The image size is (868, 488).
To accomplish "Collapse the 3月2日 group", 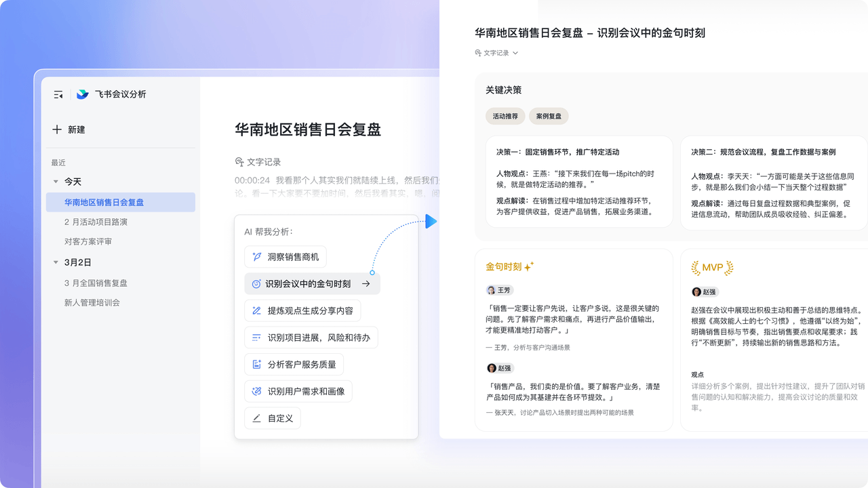I will point(56,262).
